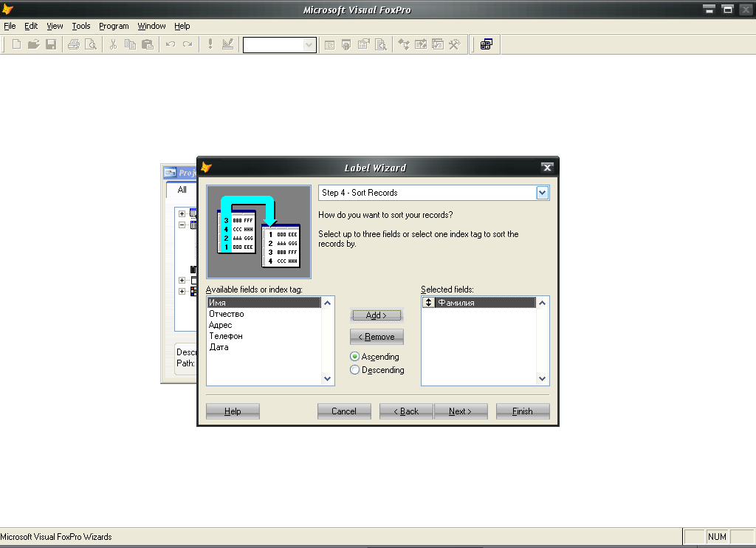756x548 pixels.
Task: Click selected fields list scroll up arrow
Action: click(542, 303)
